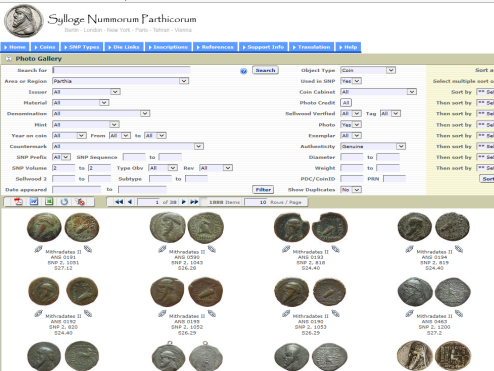Image resolution: width=494 pixels, height=371 pixels.
Task: Open the SNP Types menu
Action: [82, 47]
